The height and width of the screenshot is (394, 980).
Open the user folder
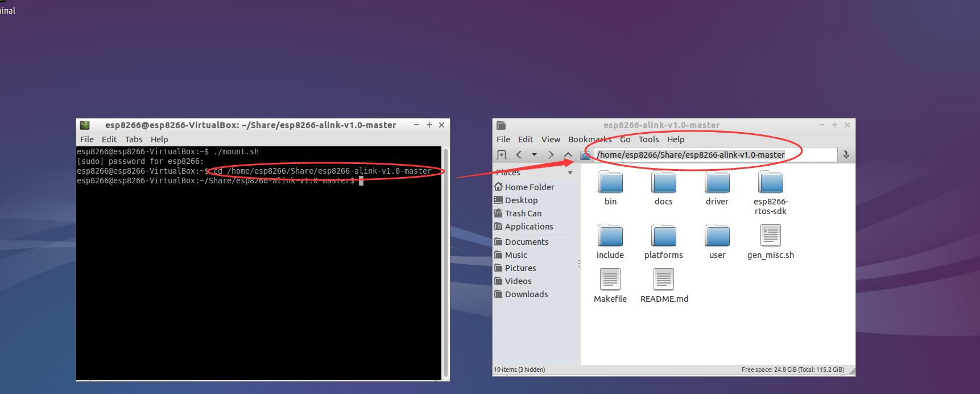(717, 241)
